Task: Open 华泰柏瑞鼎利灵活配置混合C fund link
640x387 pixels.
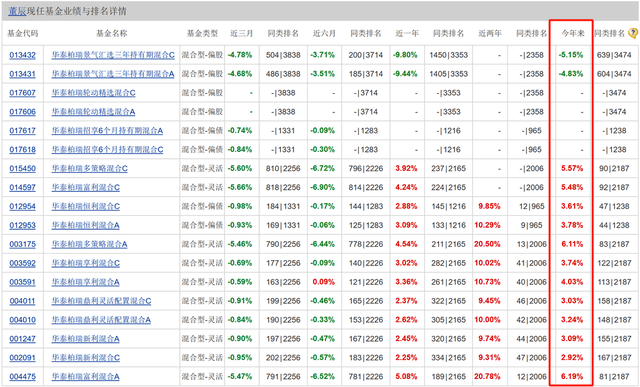Action: (x=101, y=301)
